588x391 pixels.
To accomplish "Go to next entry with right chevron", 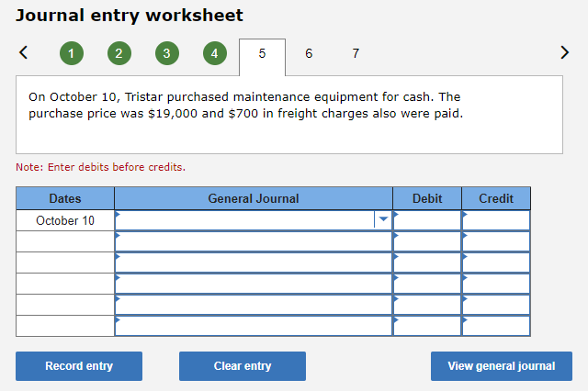I will (564, 52).
